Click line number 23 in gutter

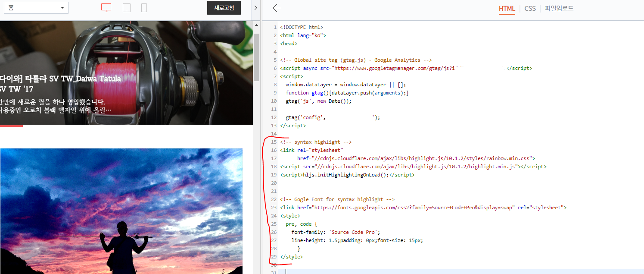point(274,208)
